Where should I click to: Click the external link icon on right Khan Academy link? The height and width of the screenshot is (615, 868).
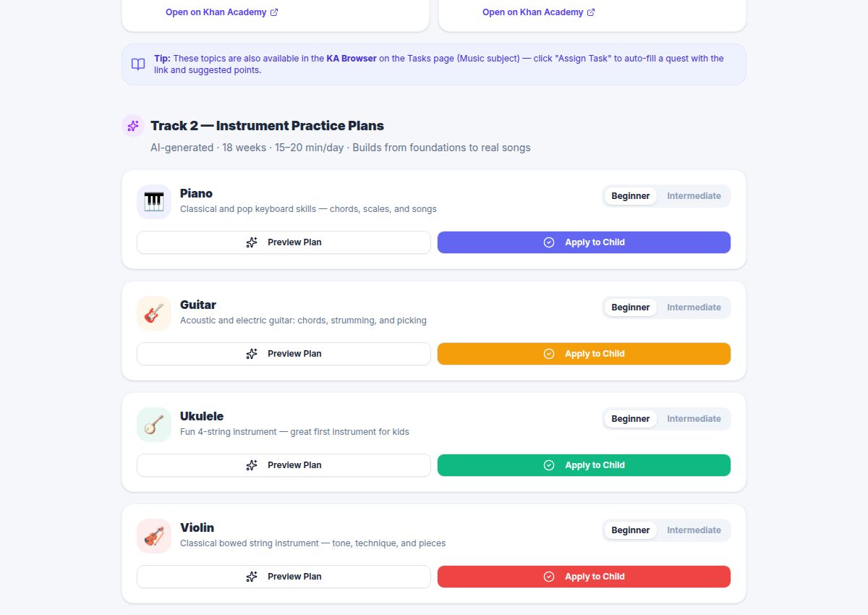click(591, 12)
